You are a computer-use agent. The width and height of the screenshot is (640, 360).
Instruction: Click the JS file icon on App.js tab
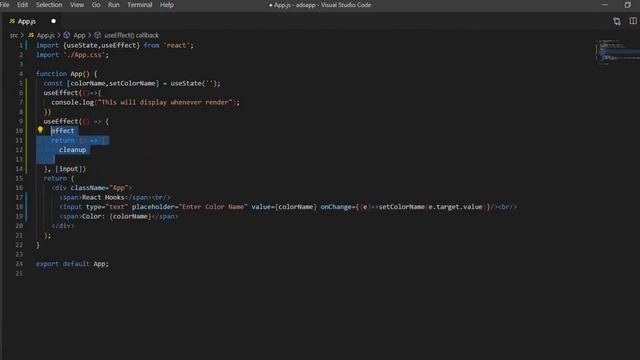[12, 21]
